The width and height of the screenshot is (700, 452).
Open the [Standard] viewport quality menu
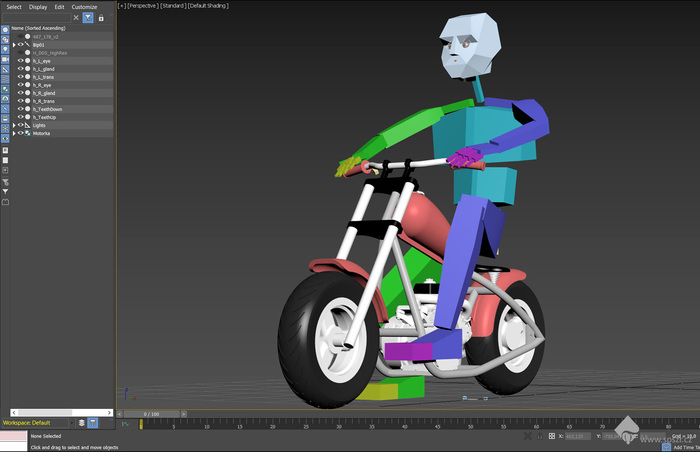(173, 6)
